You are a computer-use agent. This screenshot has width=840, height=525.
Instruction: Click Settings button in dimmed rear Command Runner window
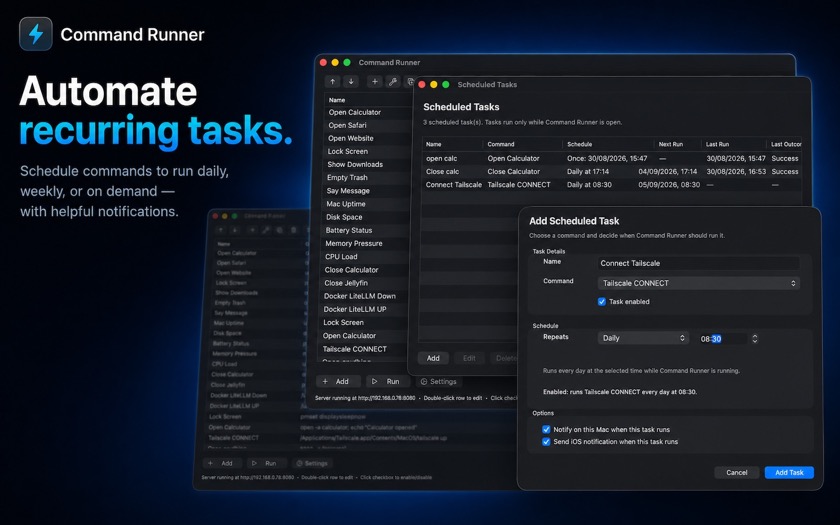coord(312,463)
